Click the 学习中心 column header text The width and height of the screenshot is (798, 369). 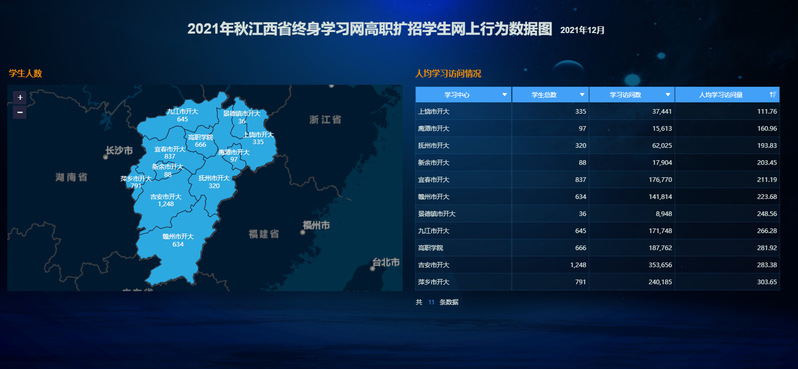coord(457,95)
